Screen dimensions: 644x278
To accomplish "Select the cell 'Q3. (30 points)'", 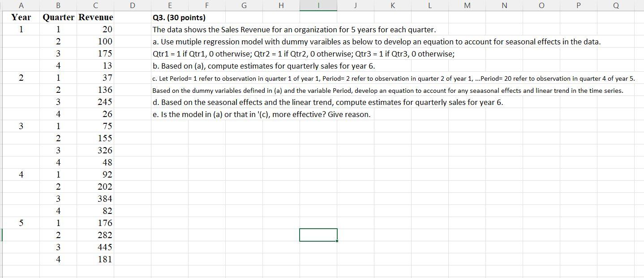I will (x=179, y=17).
